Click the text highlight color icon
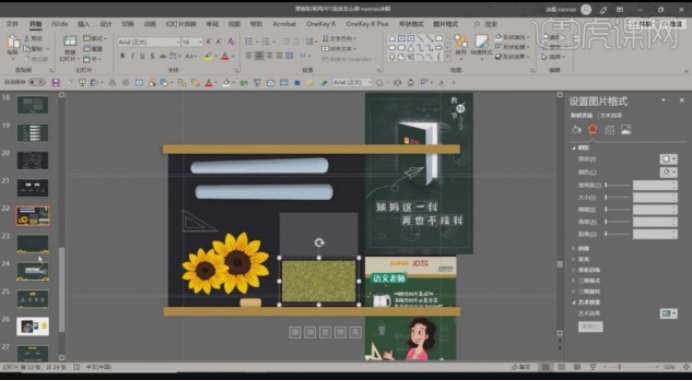This screenshot has width=692, height=381. click(x=207, y=57)
